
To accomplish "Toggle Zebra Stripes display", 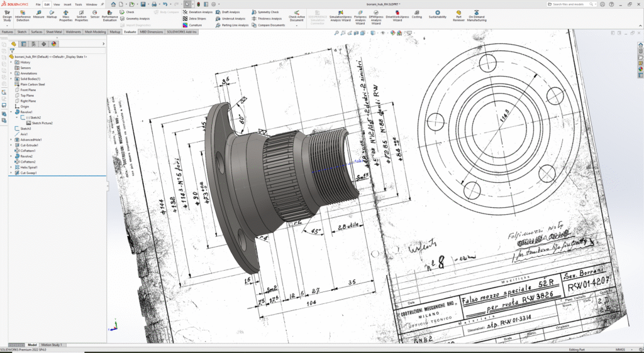I will pos(194,19).
